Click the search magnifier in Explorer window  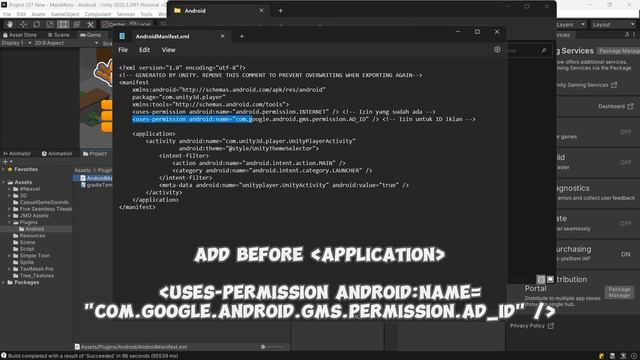(x=543, y=51)
